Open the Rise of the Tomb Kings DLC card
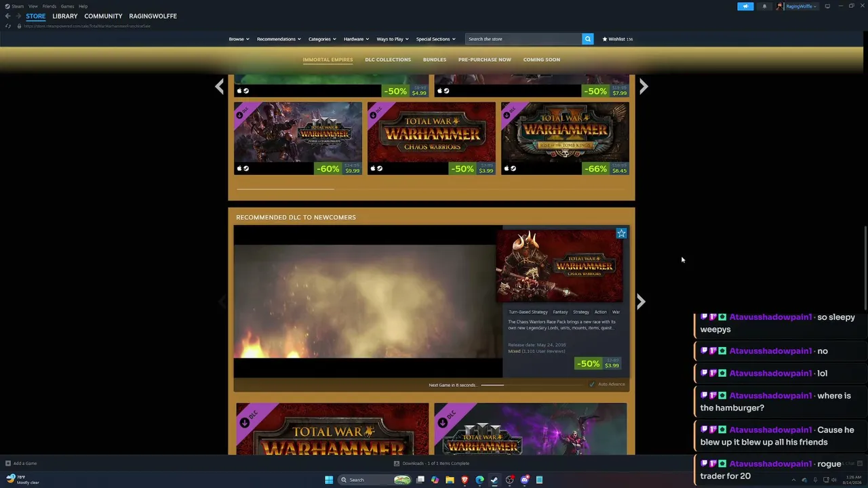Viewport: 868px width, 488px height. pos(565,138)
